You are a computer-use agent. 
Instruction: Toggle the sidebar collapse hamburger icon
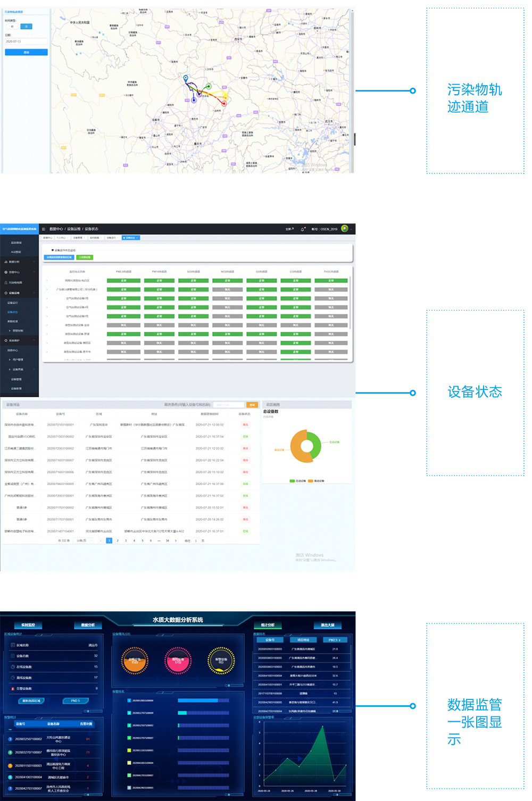coord(44,229)
